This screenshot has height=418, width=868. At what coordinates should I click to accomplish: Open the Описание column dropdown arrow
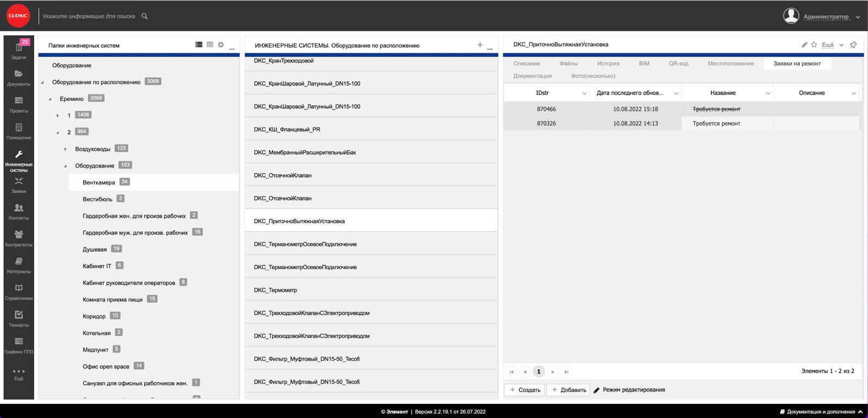click(x=854, y=93)
